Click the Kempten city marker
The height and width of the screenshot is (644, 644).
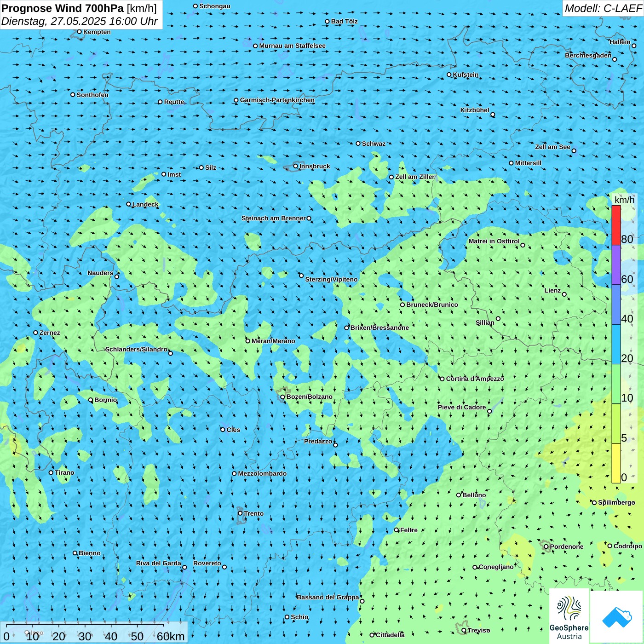coord(80,32)
